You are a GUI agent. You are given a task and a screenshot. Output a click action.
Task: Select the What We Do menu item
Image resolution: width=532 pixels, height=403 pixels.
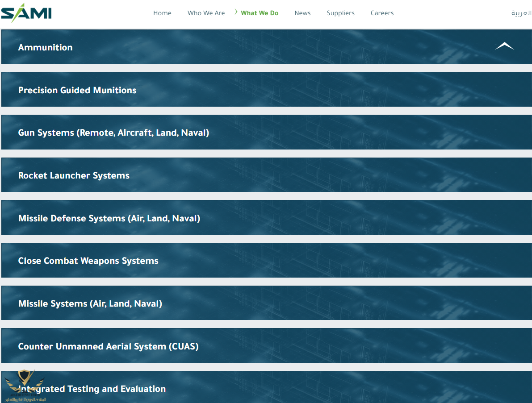click(x=260, y=13)
